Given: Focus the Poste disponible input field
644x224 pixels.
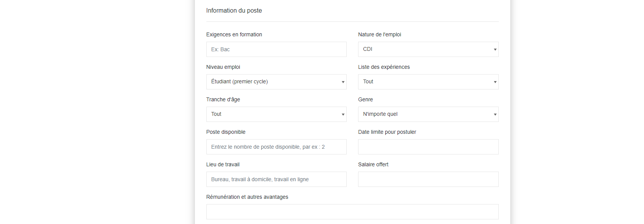Looking at the screenshot, I should pos(276,147).
